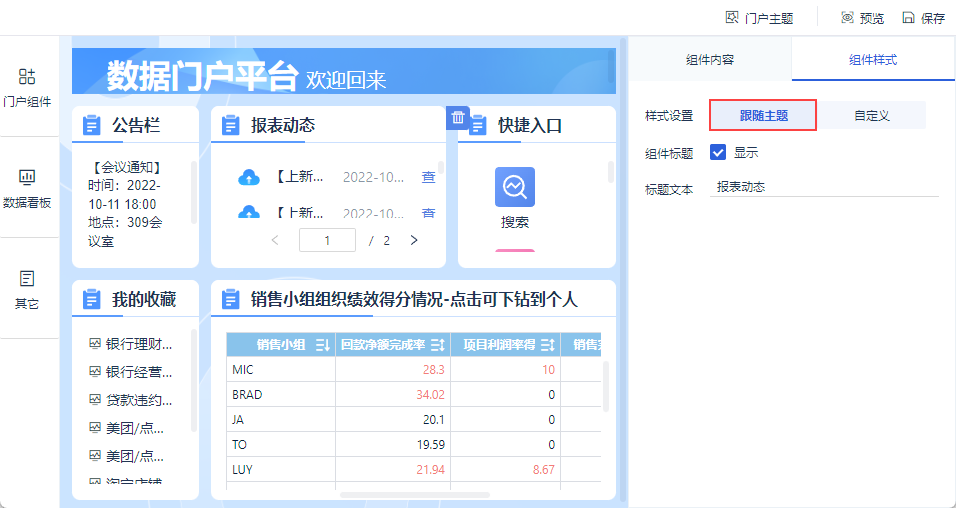
Task: Switch to the 组件样式 tab
Action: (x=873, y=60)
